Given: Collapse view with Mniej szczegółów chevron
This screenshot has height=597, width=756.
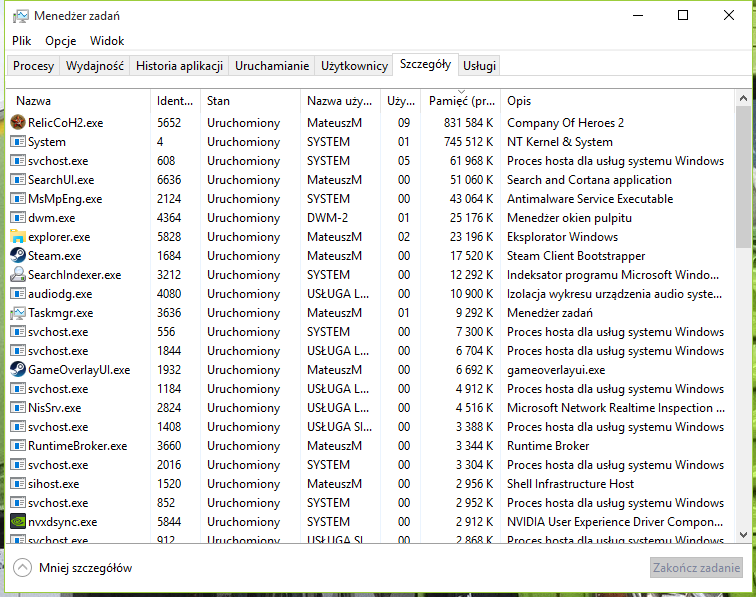Looking at the screenshot, I should click(x=22, y=568).
